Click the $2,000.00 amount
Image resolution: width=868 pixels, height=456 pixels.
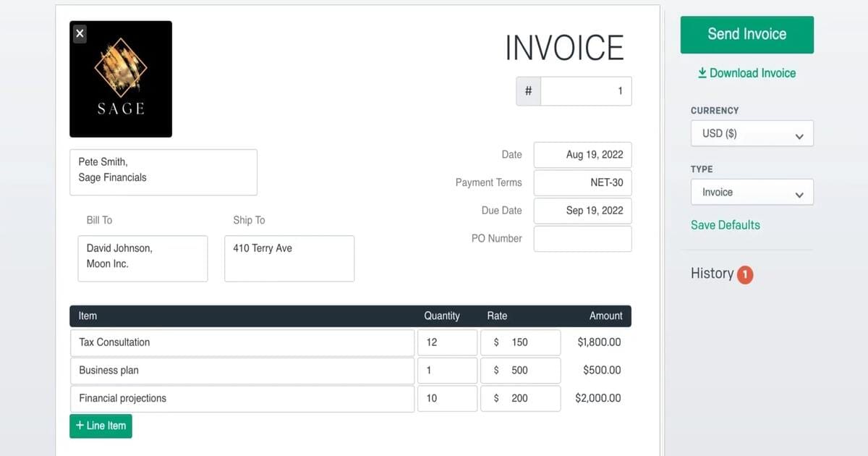598,398
